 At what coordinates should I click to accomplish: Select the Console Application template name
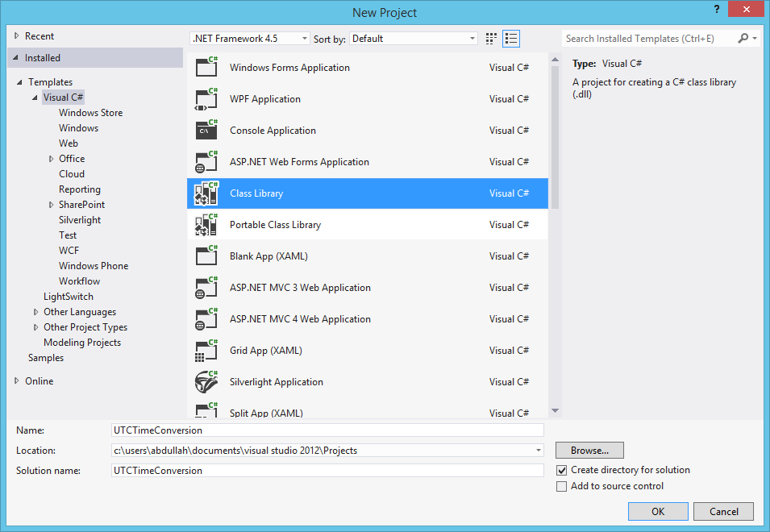[273, 130]
